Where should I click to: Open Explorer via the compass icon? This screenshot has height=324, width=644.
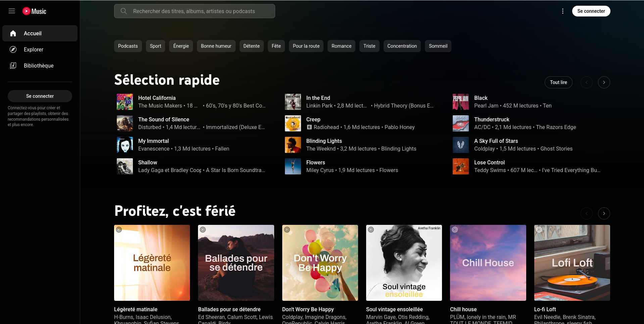tap(13, 49)
